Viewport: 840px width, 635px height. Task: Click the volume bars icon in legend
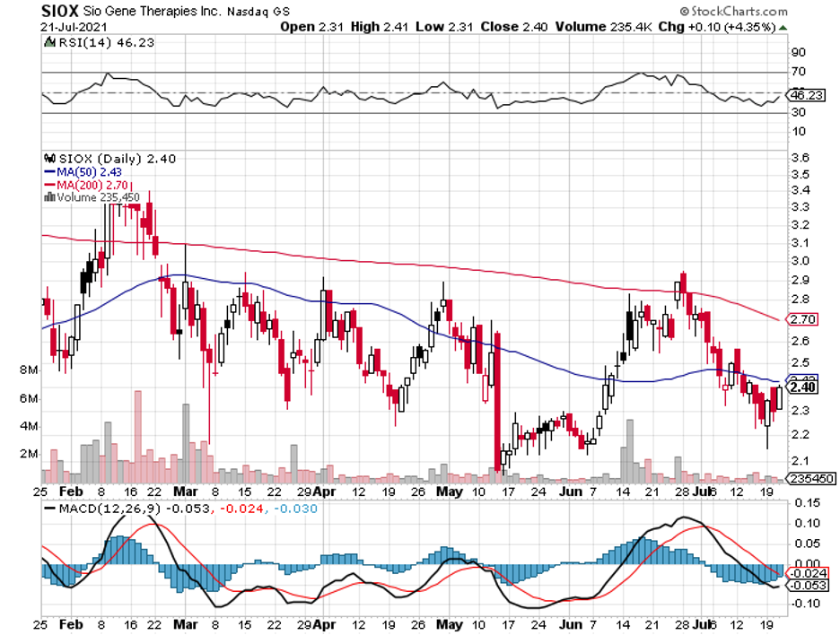(x=50, y=197)
